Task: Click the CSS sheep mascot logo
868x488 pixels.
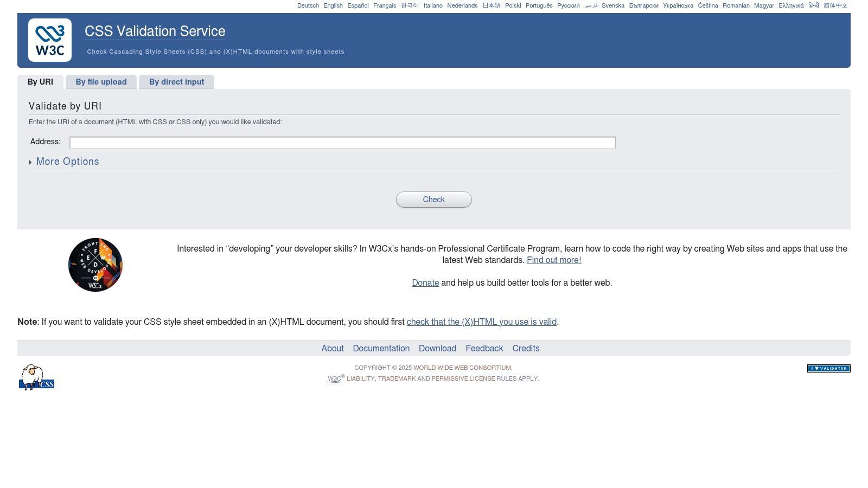Action: coord(36,377)
